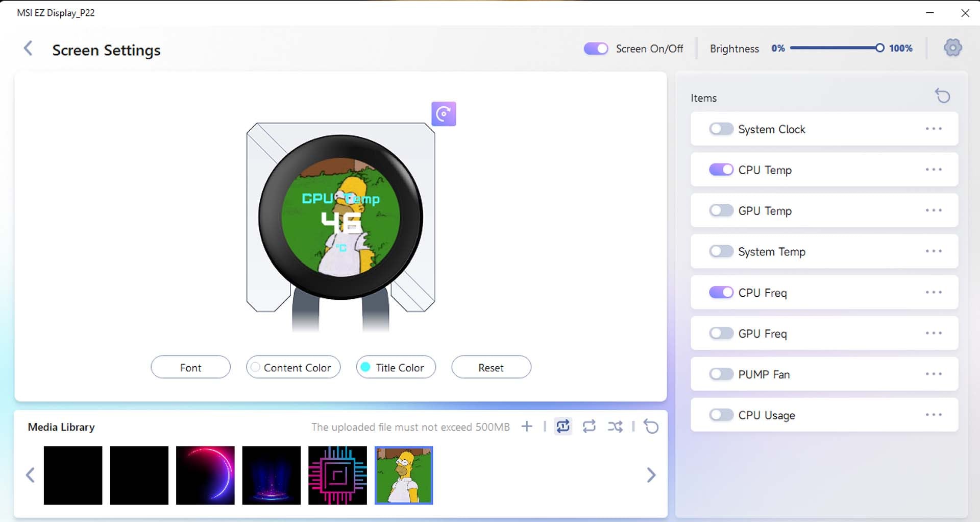This screenshot has height=522, width=980.
Task: Select the first black media thumbnail
Action: (73, 475)
